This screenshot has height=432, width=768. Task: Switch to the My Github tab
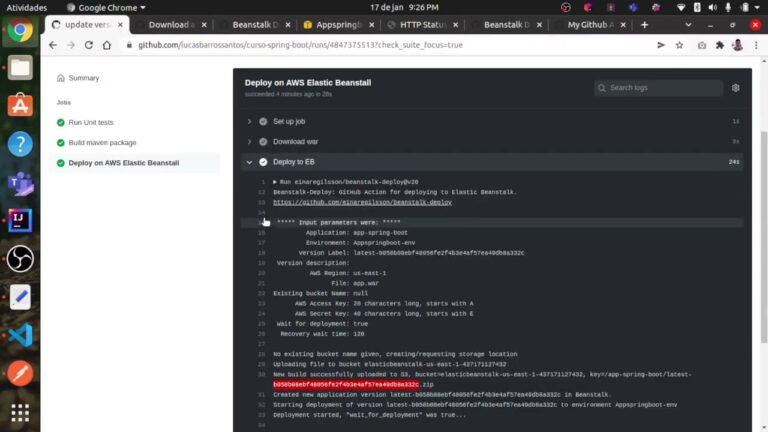click(x=590, y=24)
